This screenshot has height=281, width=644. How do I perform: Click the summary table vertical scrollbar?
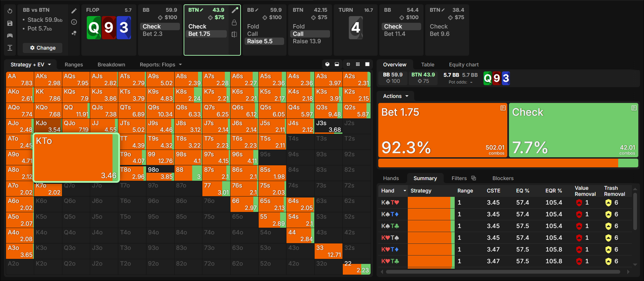coord(635,211)
